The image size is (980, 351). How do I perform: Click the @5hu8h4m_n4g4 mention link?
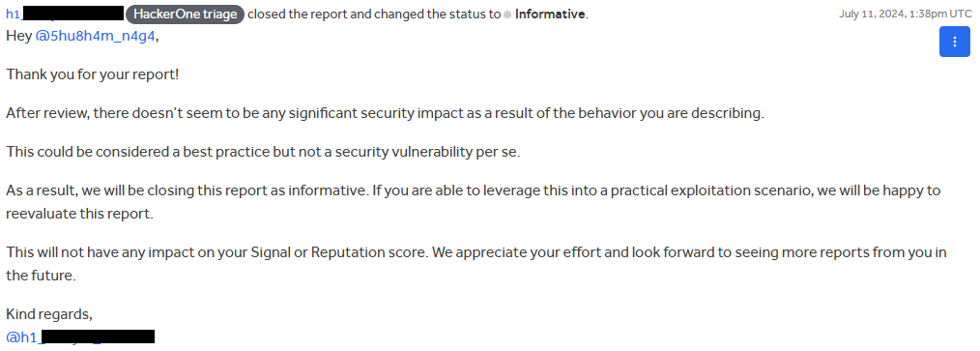pyautogui.click(x=95, y=37)
